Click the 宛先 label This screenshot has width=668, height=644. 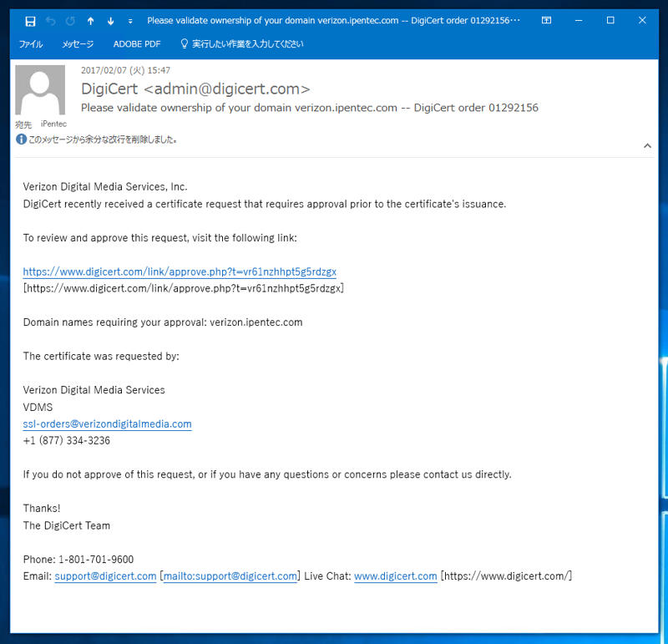(23, 124)
